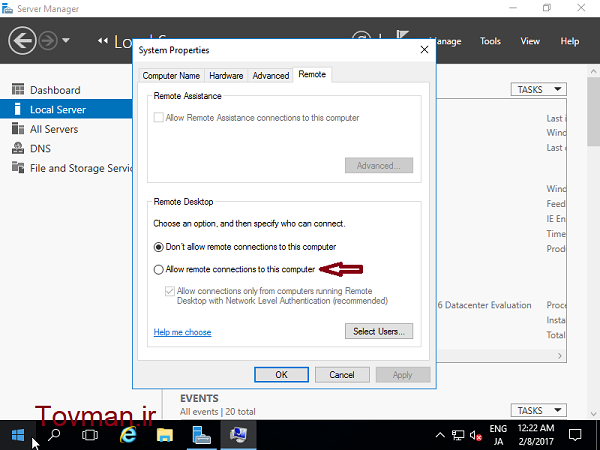
Task: Open Dashboard in the sidebar
Action: (x=55, y=90)
